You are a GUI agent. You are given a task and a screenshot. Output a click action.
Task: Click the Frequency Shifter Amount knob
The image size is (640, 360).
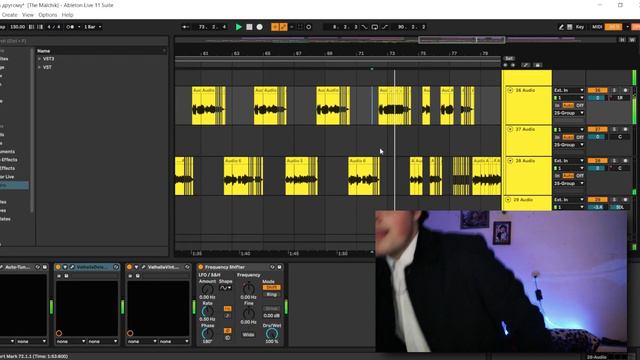tap(207, 290)
